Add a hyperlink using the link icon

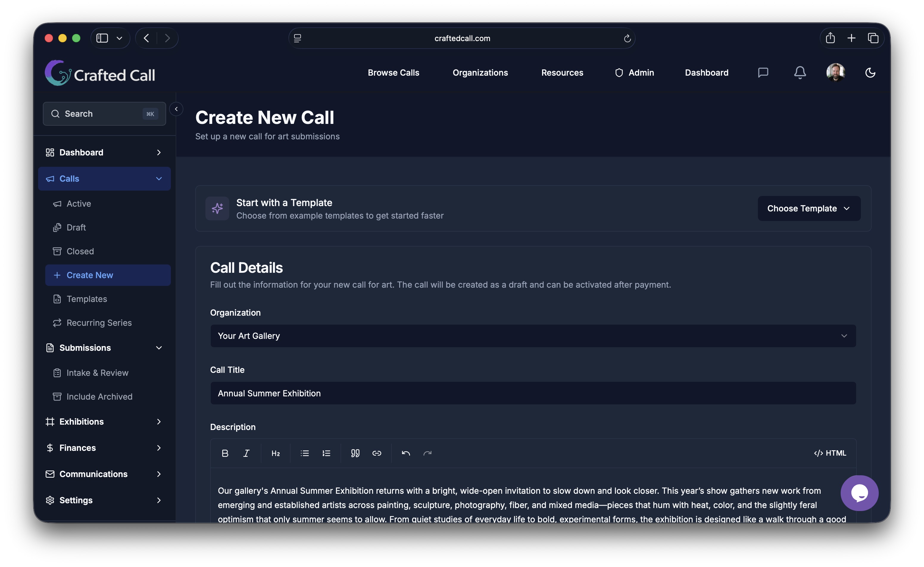[x=377, y=453]
